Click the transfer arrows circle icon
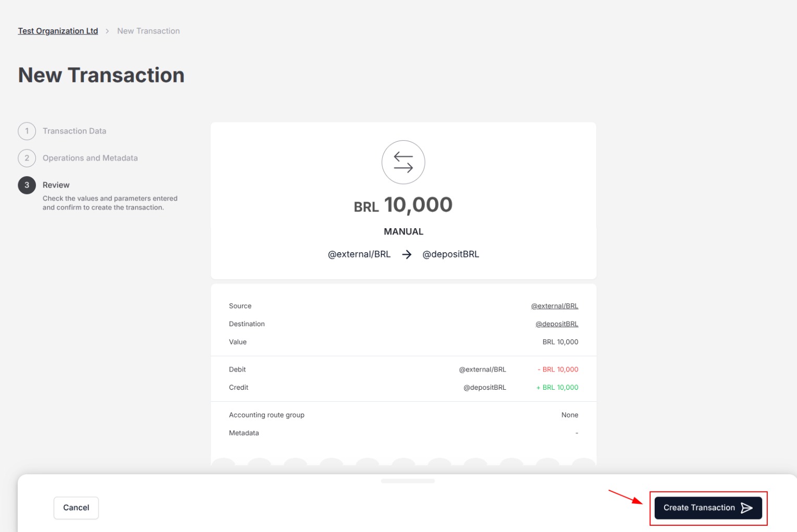This screenshot has width=797, height=532. (403, 162)
